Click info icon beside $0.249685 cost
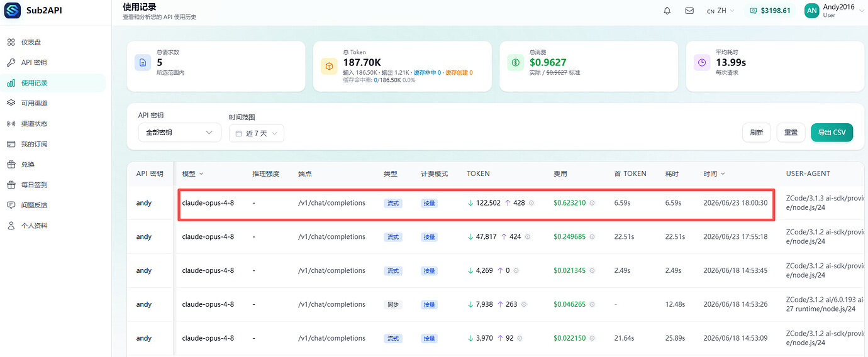 (x=592, y=237)
